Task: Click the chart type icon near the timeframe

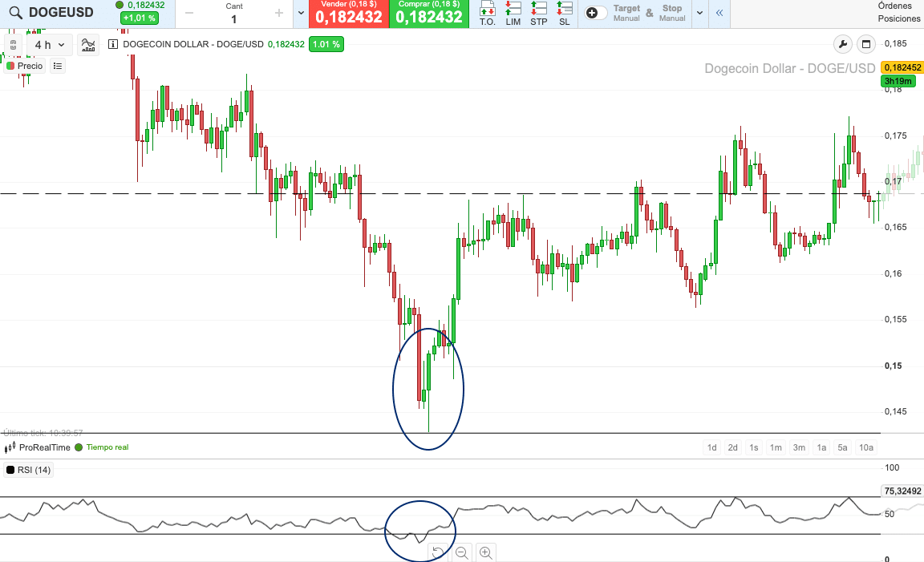Action: pyautogui.click(x=88, y=45)
